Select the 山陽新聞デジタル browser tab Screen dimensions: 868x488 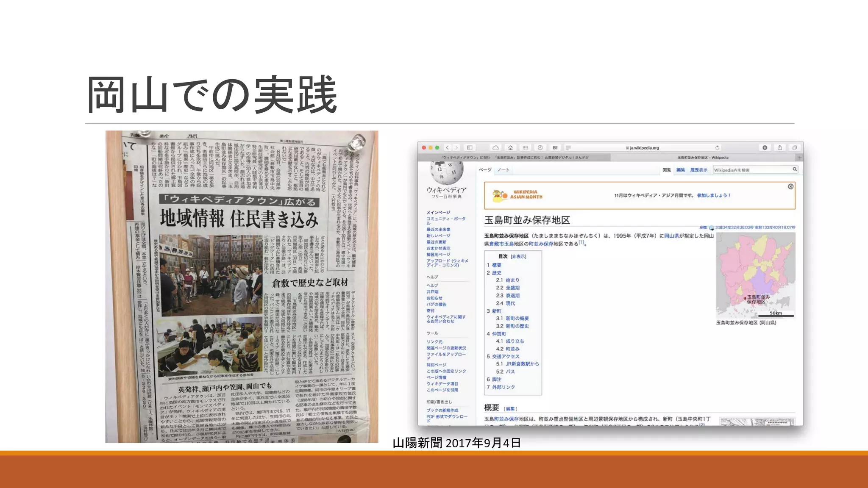click(515, 158)
